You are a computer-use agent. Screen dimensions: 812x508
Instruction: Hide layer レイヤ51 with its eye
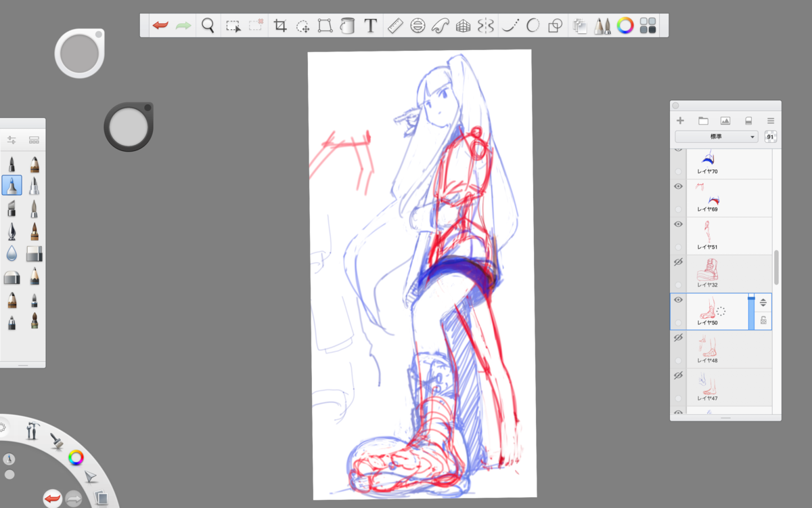[679, 224]
